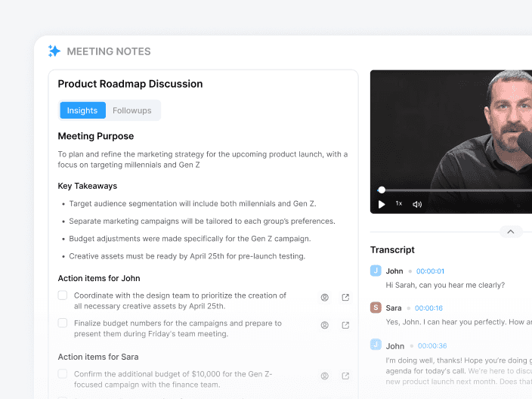Screen dimensions: 532x399
Task: Click takeaway 'Budget adjustments were made specifically'
Action: click(x=190, y=239)
